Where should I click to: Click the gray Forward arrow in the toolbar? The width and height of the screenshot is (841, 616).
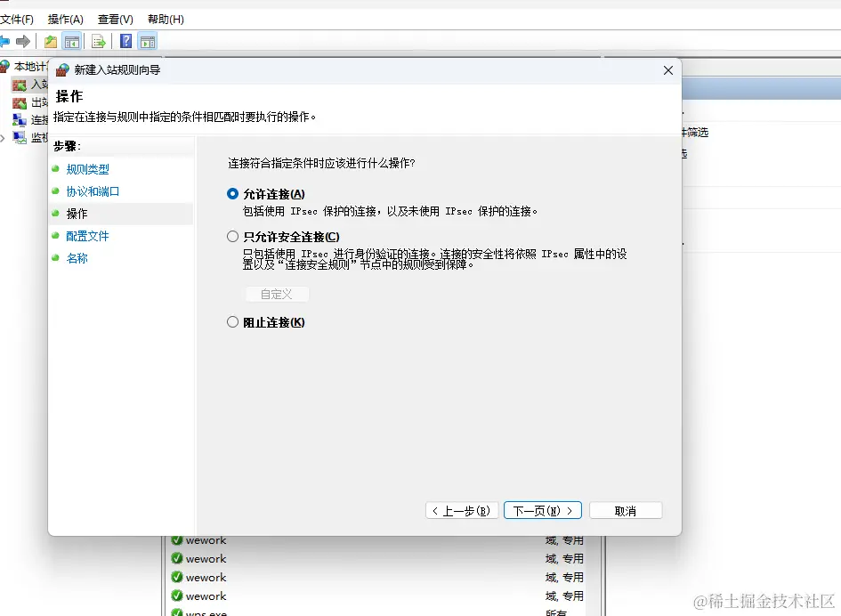[23, 41]
